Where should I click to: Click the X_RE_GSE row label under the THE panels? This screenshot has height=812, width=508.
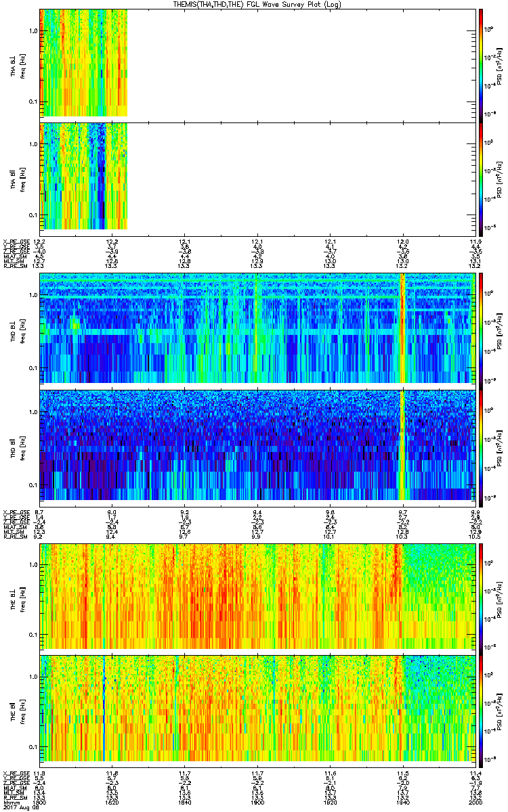click(x=16, y=773)
